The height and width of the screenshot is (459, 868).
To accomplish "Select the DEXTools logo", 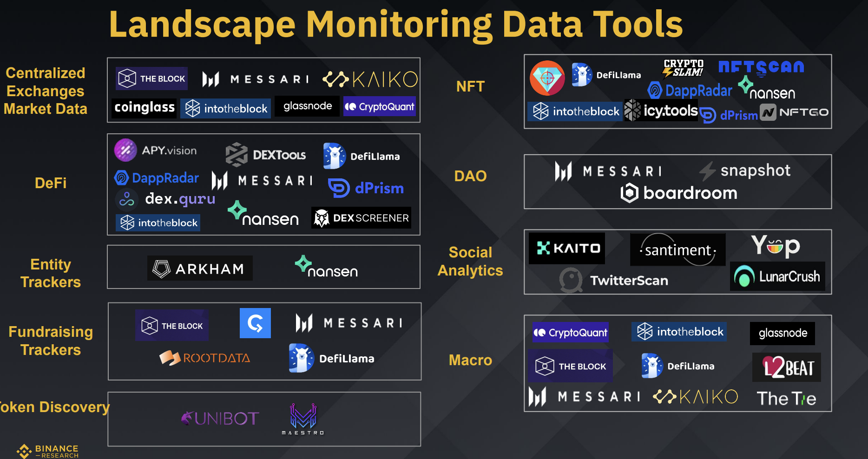I will 266,155.
